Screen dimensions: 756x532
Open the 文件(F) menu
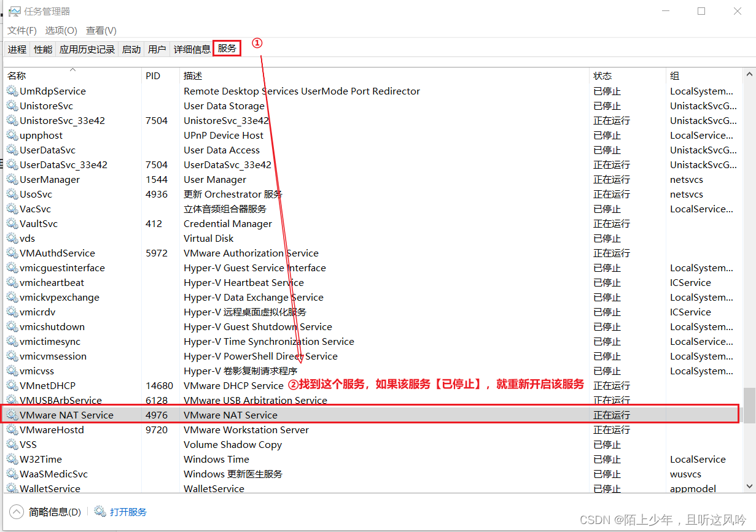coord(22,31)
